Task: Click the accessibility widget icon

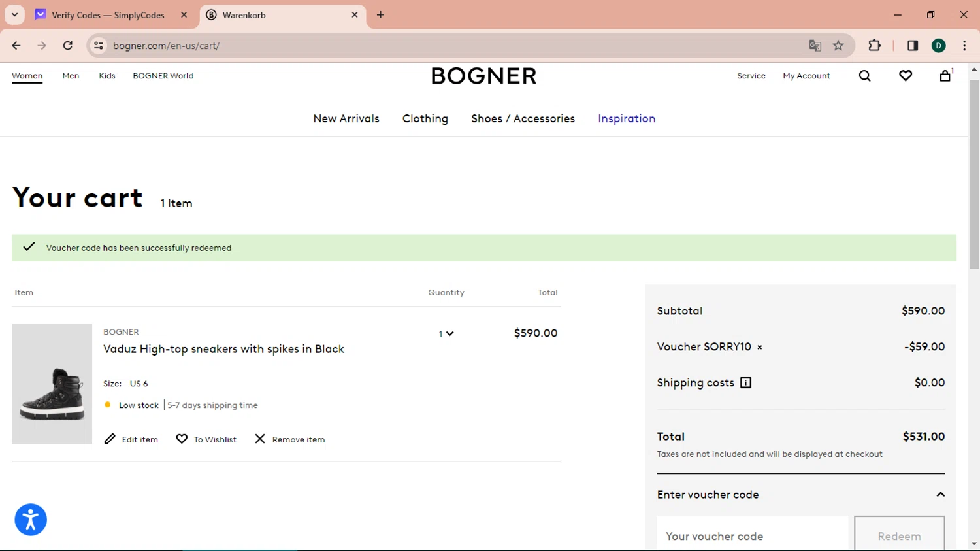Action: click(31, 520)
